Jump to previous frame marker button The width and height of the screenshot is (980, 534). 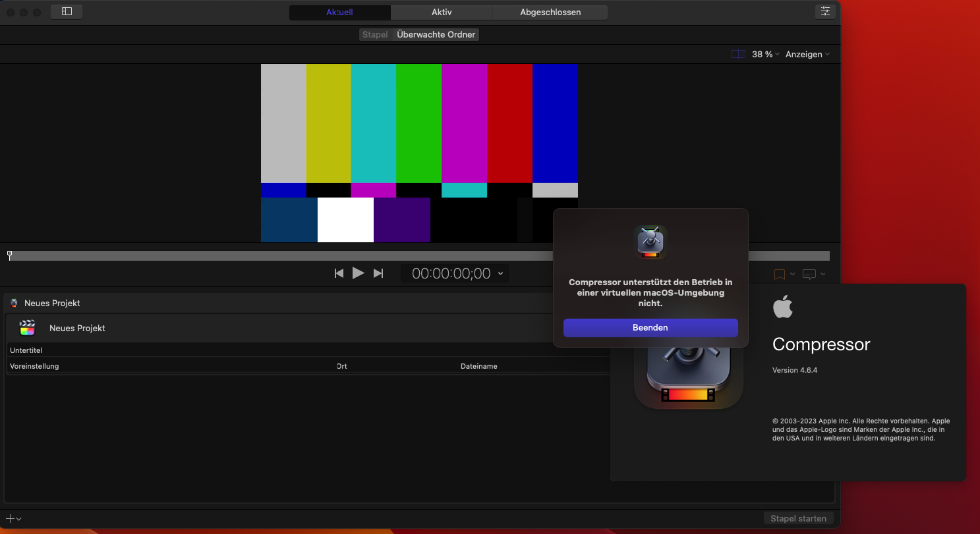point(339,273)
